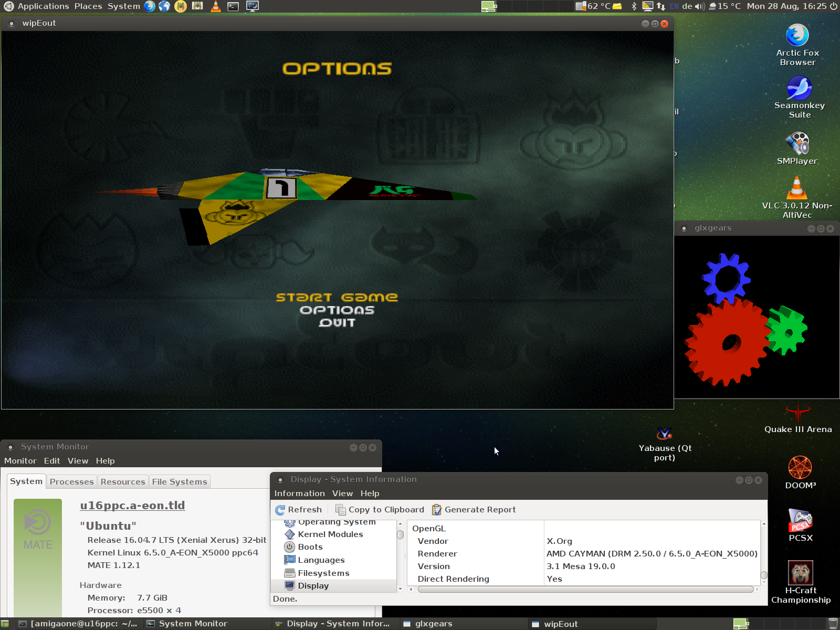Screen dimensions: 840x630
Task: Switch to Resources tab in System Monitor
Action: pyautogui.click(x=123, y=482)
